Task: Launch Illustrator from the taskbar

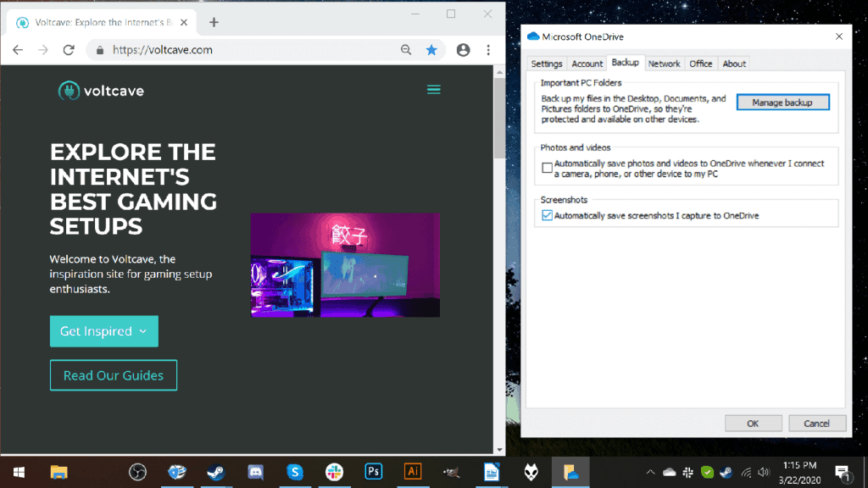Action: point(413,471)
